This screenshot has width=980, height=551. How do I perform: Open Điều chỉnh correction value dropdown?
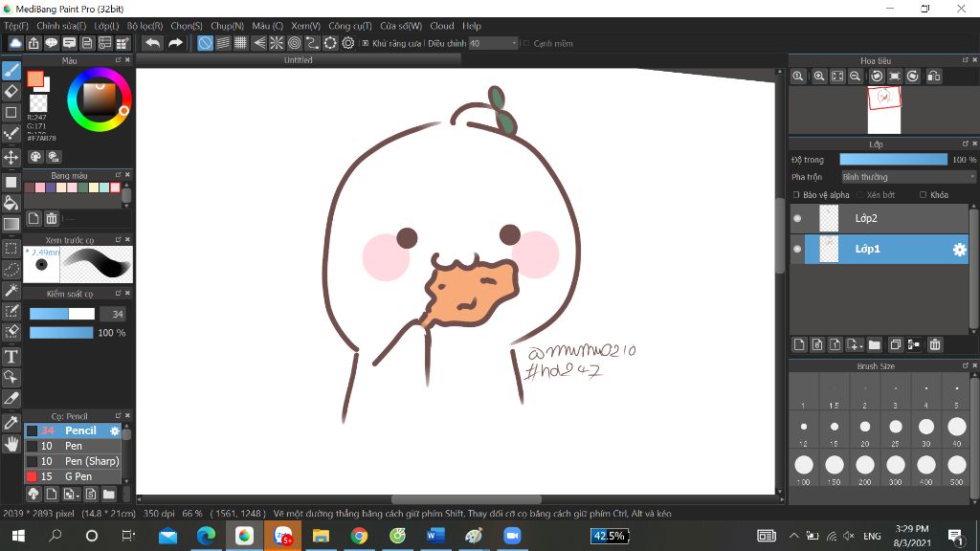[494, 43]
